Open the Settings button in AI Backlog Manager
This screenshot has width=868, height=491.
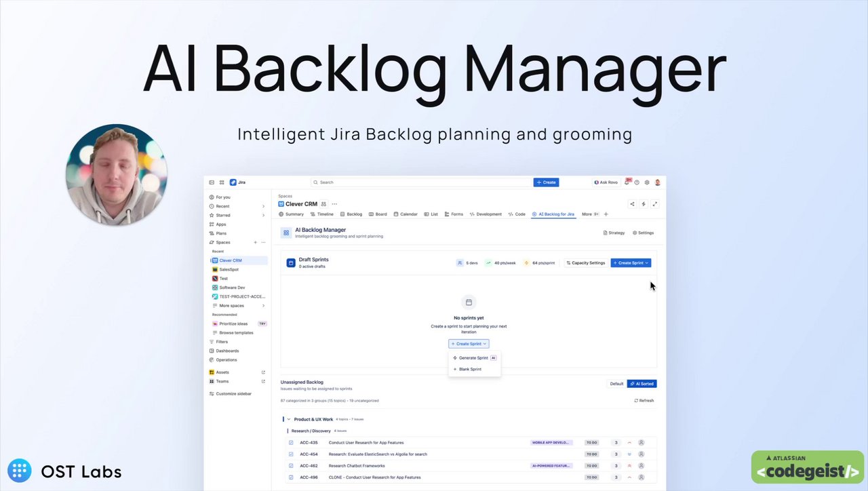[x=643, y=233]
